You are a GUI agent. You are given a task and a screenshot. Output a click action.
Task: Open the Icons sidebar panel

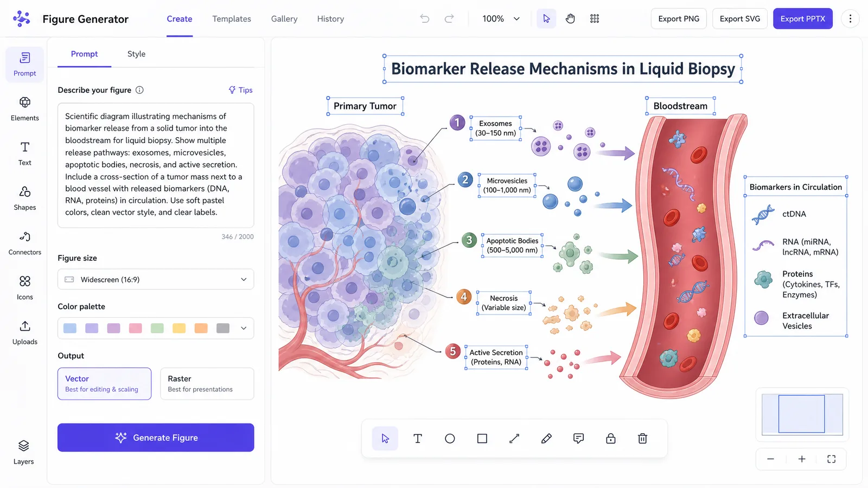(25, 288)
